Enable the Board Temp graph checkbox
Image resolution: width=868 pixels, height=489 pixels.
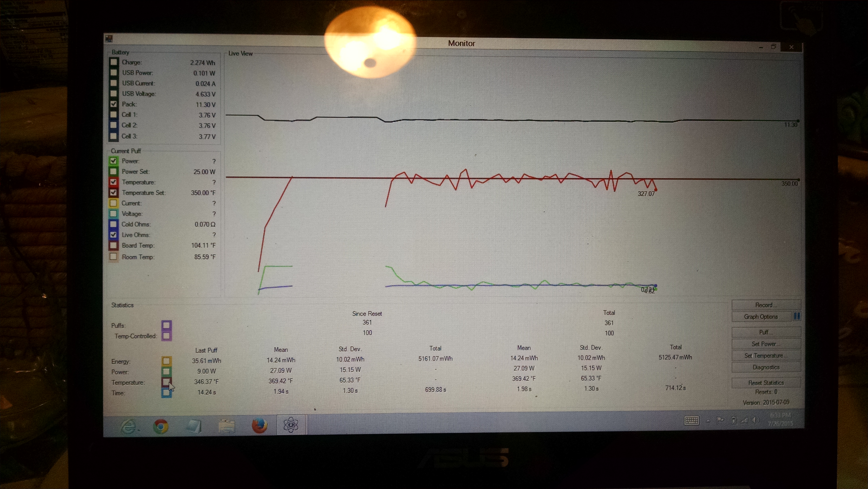tap(113, 246)
